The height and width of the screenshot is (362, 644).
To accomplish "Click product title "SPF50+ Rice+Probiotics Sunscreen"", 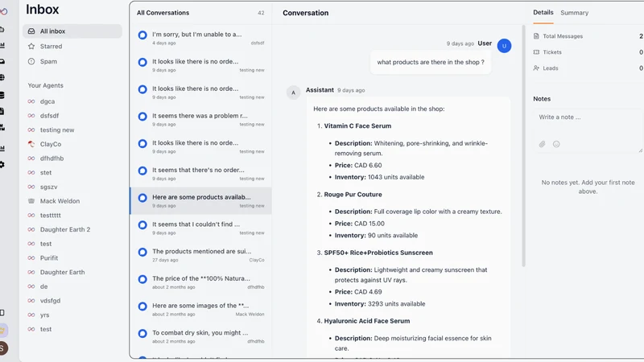I will click(378, 253).
